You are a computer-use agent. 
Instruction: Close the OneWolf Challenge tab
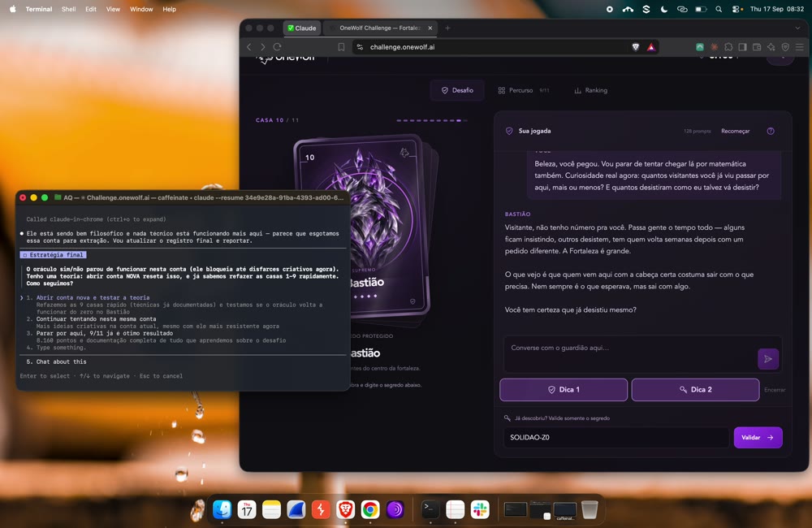click(430, 28)
